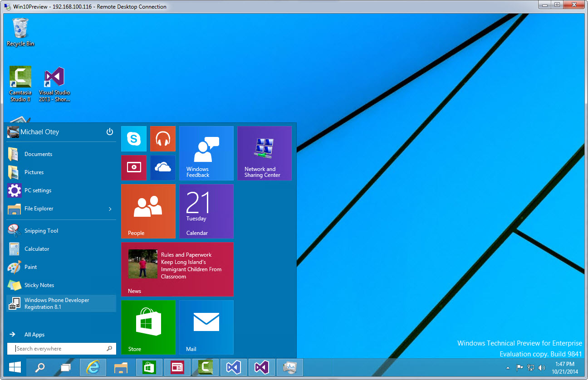Open the Snipping Tool menu entry

[x=41, y=231]
